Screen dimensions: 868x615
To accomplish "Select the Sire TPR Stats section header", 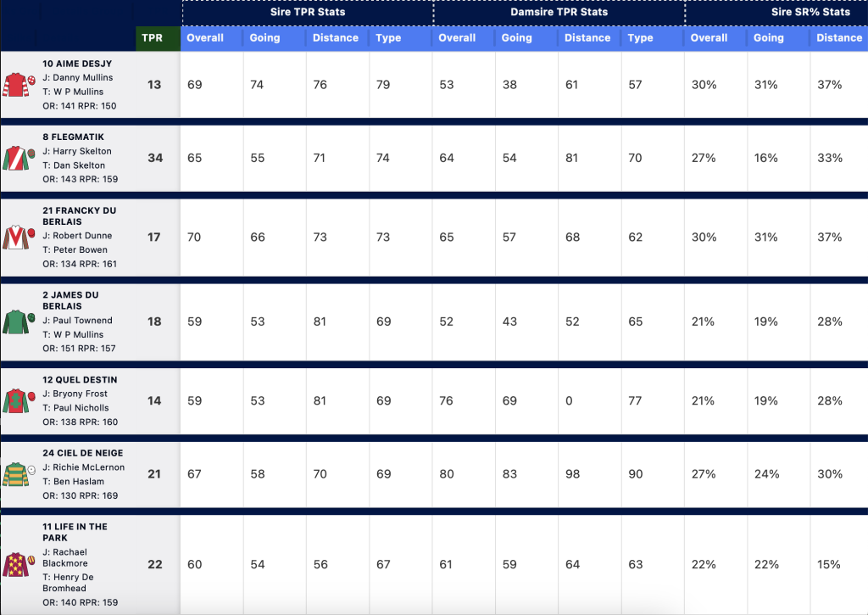I will coord(308,12).
